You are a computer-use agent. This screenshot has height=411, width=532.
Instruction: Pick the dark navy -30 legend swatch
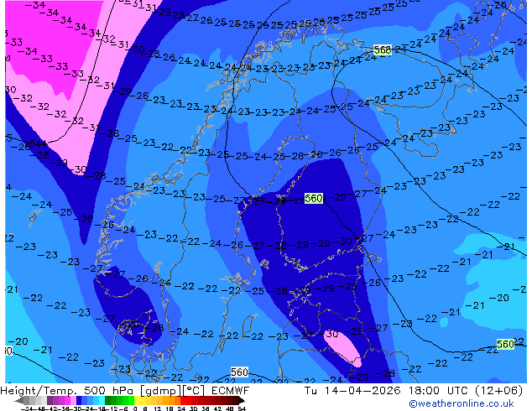pos(79,400)
